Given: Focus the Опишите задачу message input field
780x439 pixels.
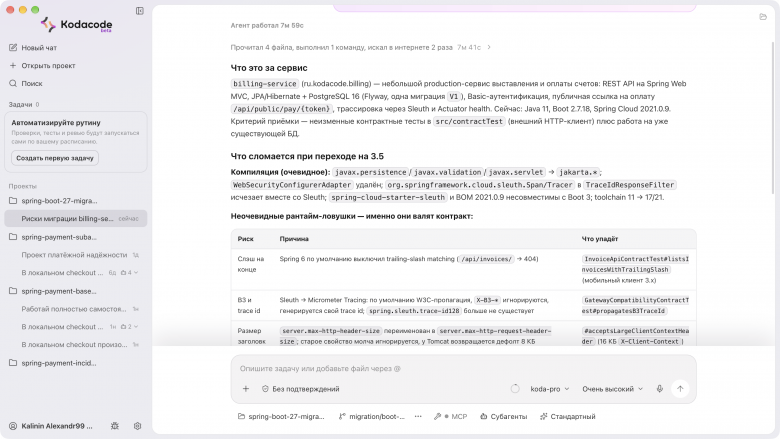Looking at the screenshot, I should pyautogui.click(x=463, y=368).
